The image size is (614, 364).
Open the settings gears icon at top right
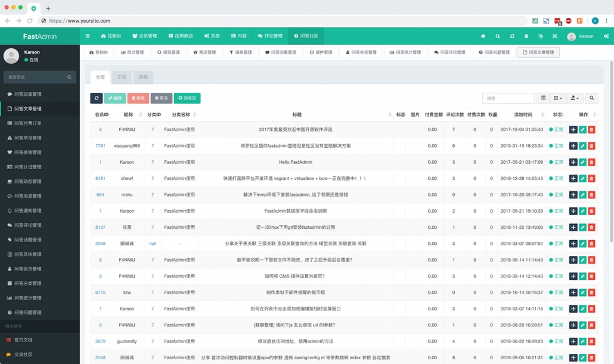606,36
